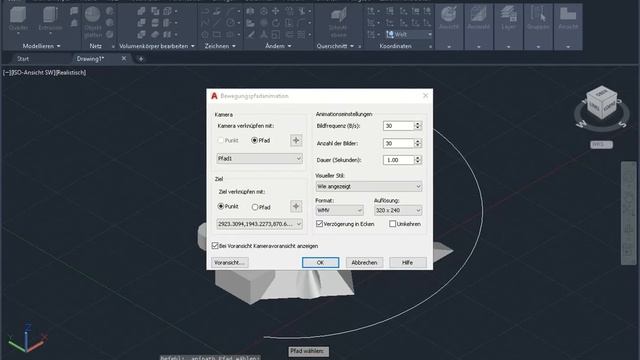Click the solid Subtract tool
Image resolution: width=640 pixels, height=360 pixels.
pos(141,23)
